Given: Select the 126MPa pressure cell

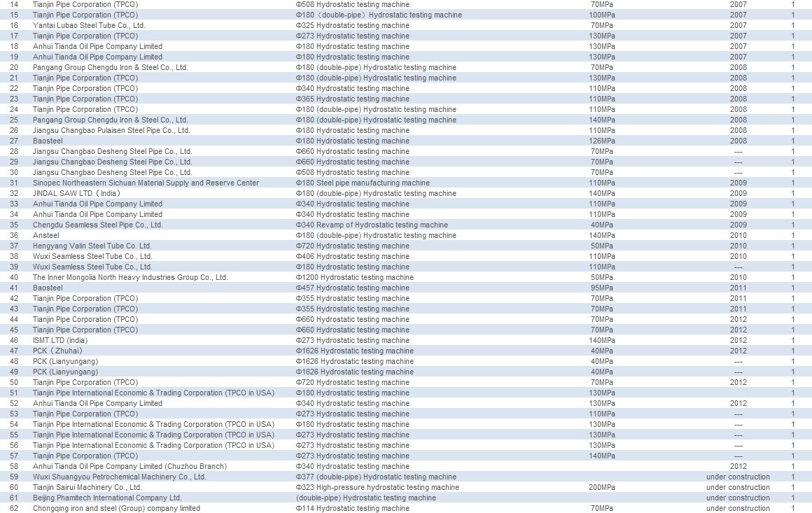Looking at the screenshot, I should (602, 141).
